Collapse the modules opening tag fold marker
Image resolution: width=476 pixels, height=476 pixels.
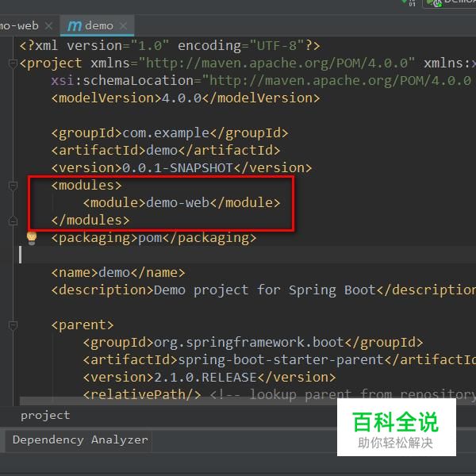13,186
